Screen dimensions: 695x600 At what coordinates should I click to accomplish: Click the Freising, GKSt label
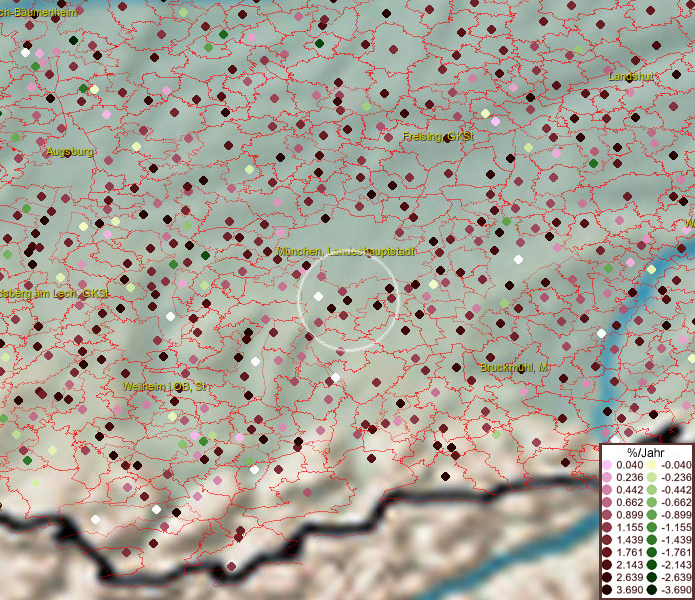[x=437, y=136]
